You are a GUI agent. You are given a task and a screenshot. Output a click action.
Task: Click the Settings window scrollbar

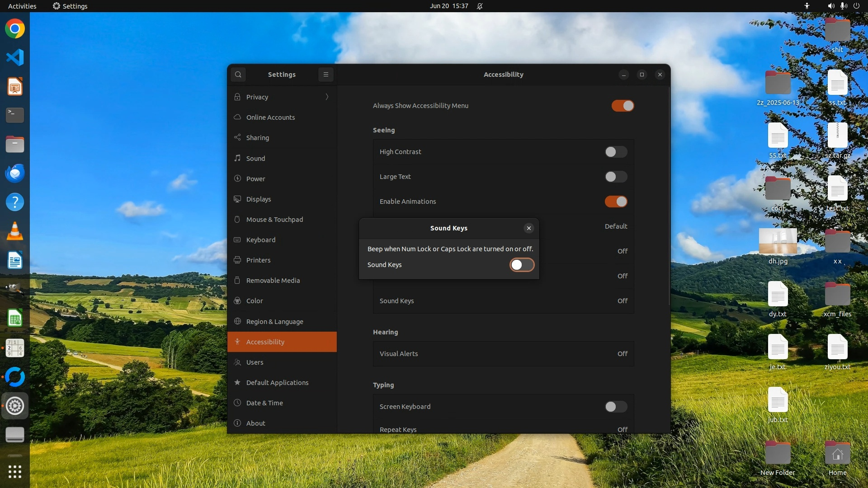pyautogui.click(x=669, y=197)
